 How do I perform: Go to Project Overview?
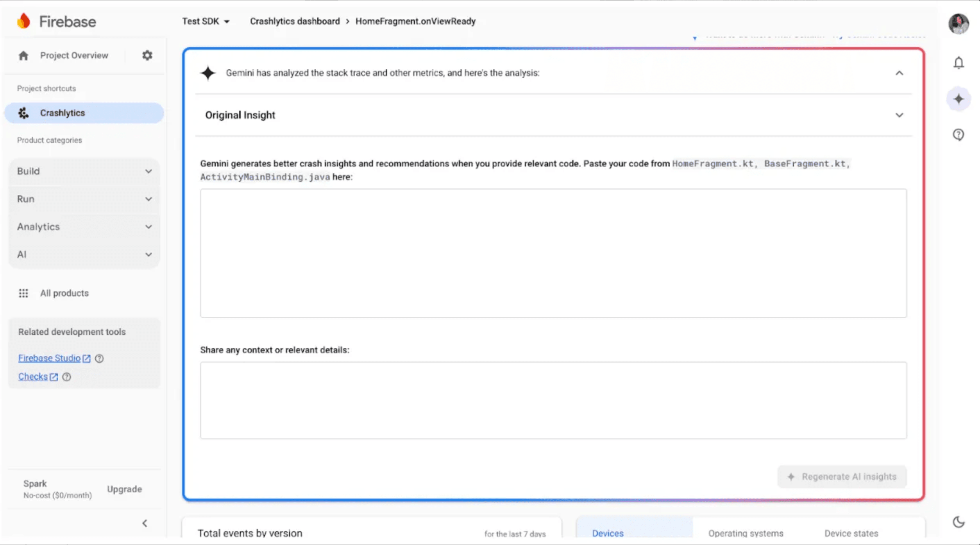(x=74, y=56)
